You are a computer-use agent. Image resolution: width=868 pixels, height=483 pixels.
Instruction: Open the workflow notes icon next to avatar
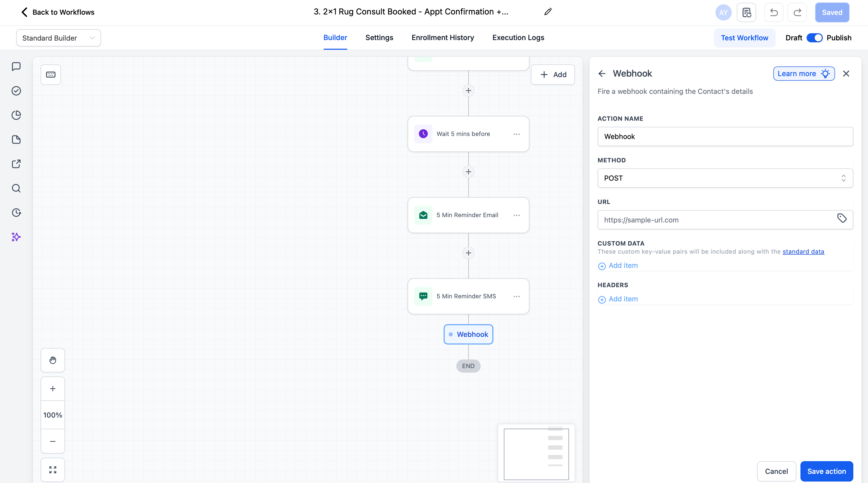[x=746, y=12]
